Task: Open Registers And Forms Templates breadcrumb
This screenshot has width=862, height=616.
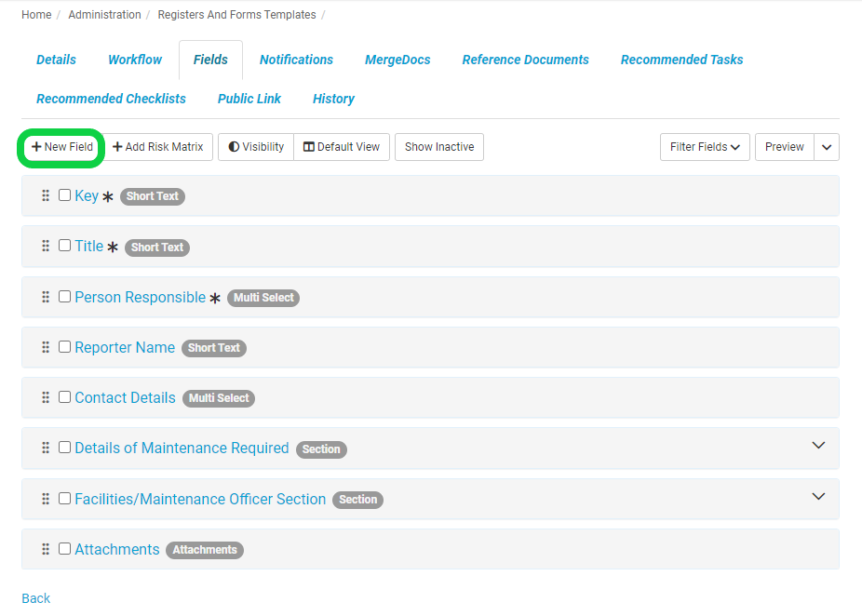Action: point(237,15)
